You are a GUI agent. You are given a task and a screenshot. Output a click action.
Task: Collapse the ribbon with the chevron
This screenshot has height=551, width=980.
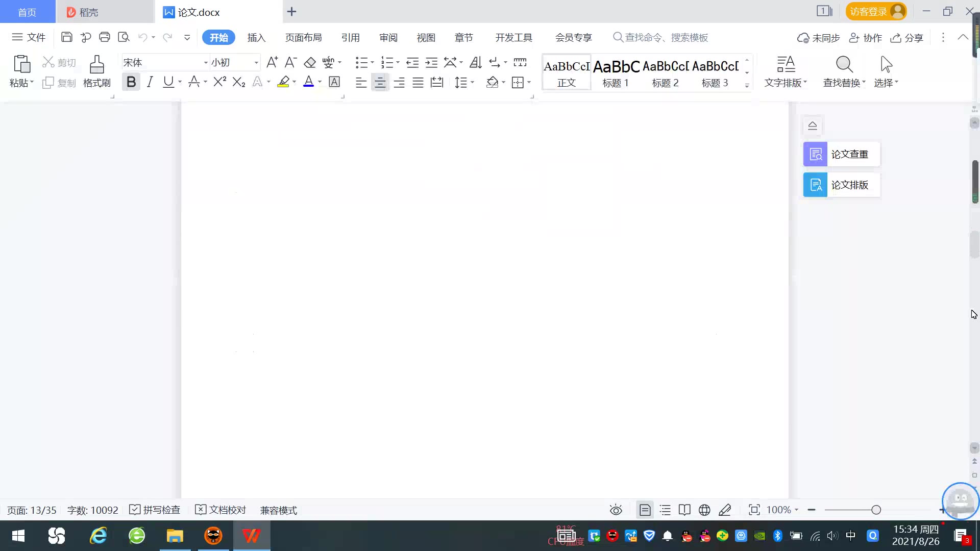963,37
